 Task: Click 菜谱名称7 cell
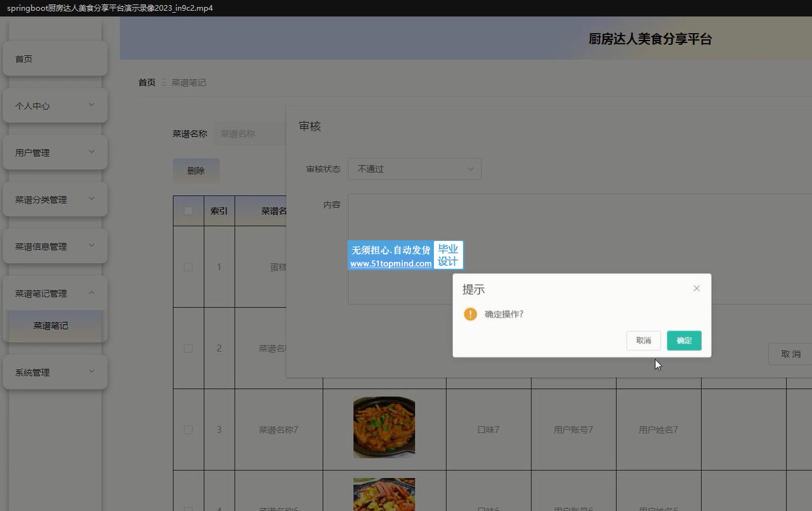pos(279,430)
